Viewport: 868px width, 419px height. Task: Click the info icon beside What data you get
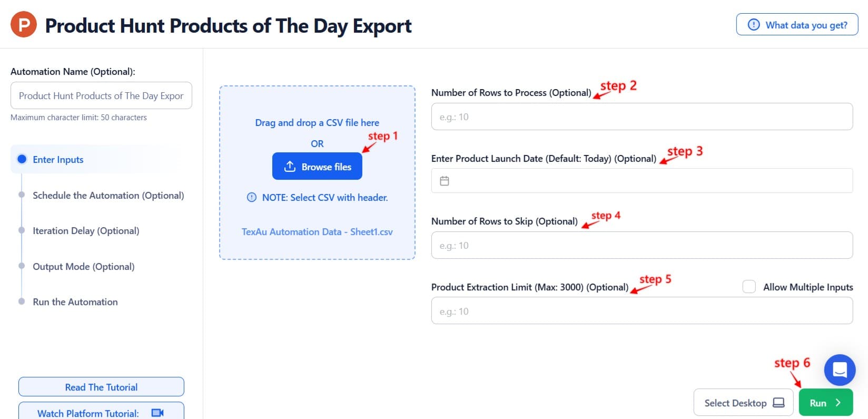(x=754, y=25)
